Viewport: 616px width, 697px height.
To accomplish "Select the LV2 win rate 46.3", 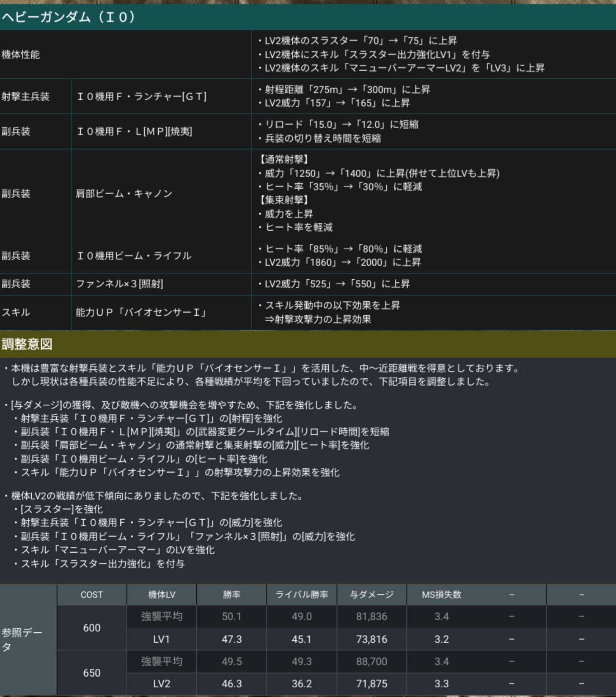I will (232, 684).
